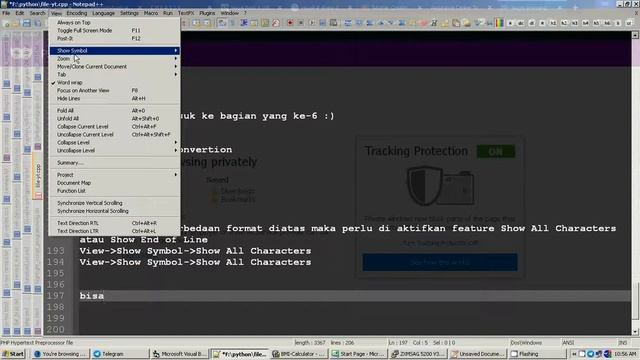This screenshot has width=640, height=360.
Task: Toggle the Function List panel
Action: (x=114, y=191)
